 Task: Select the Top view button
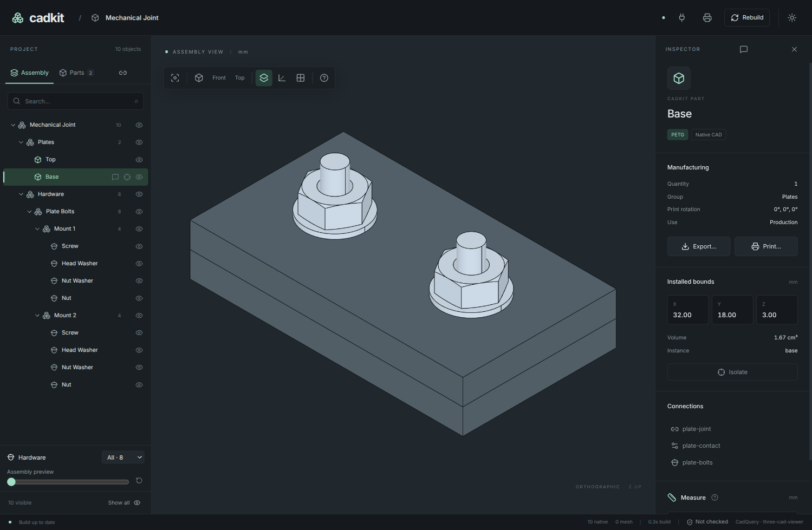[240, 78]
